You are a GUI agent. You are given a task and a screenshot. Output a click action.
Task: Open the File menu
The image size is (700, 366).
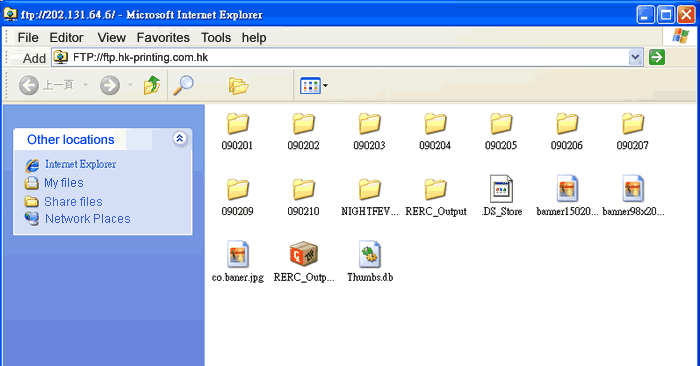tap(28, 37)
